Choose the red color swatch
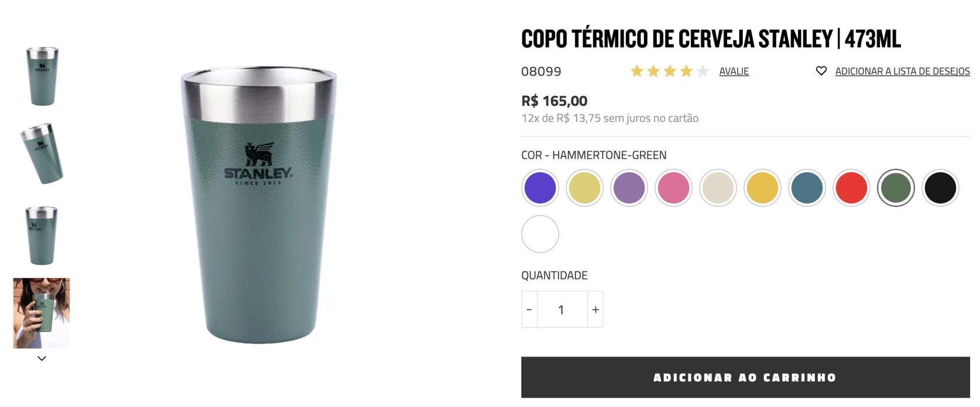This screenshot has height=407, width=980. click(851, 188)
